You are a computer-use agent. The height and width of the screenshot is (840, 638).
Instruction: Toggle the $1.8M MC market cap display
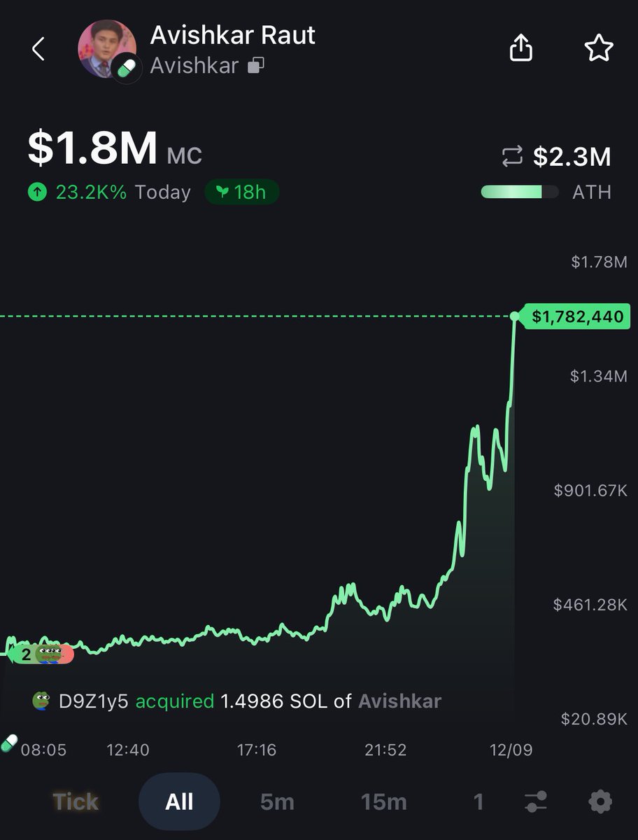click(x=115, y=148)
